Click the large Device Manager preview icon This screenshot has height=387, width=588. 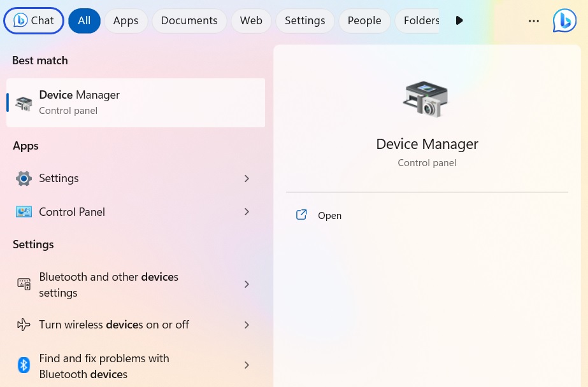coord(426,99)
